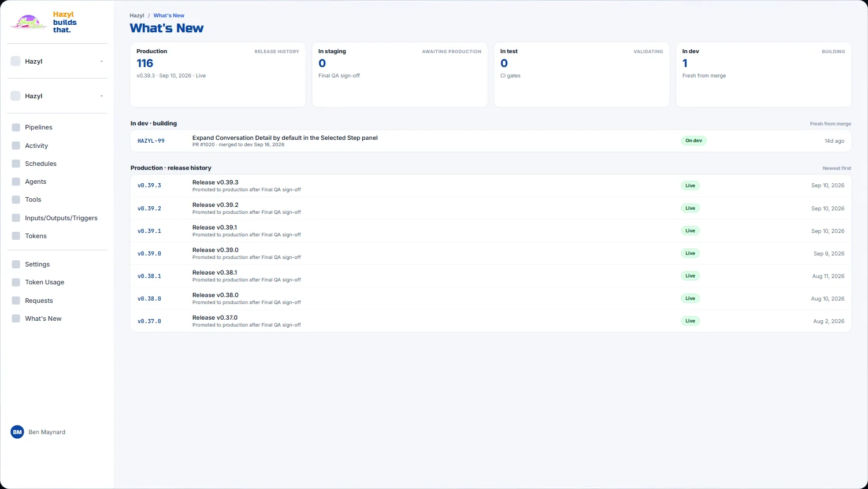Click the Sep 9, 2026 release date

tap(829, 253)
